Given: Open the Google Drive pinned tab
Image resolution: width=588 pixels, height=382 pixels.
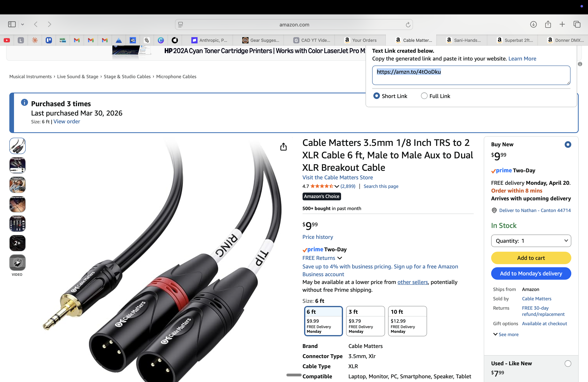Looking at the screenshot, I should [119, 40].
